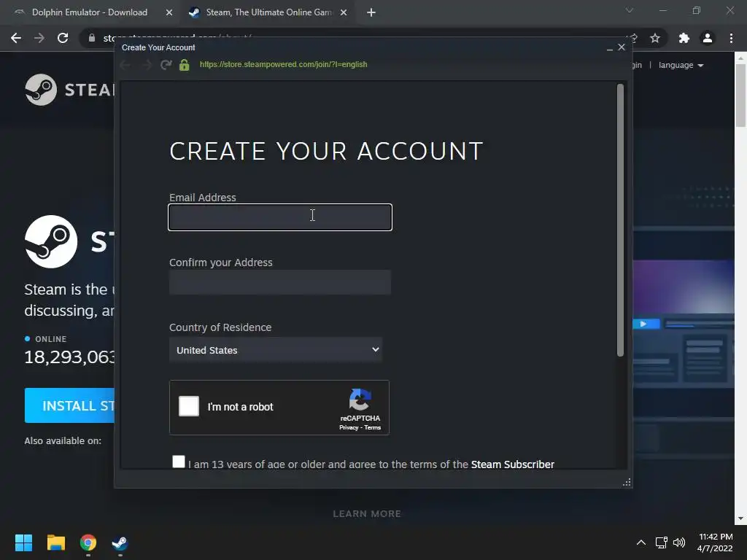
Task: Bookmark this page with the star
Action: coord(655,38)
